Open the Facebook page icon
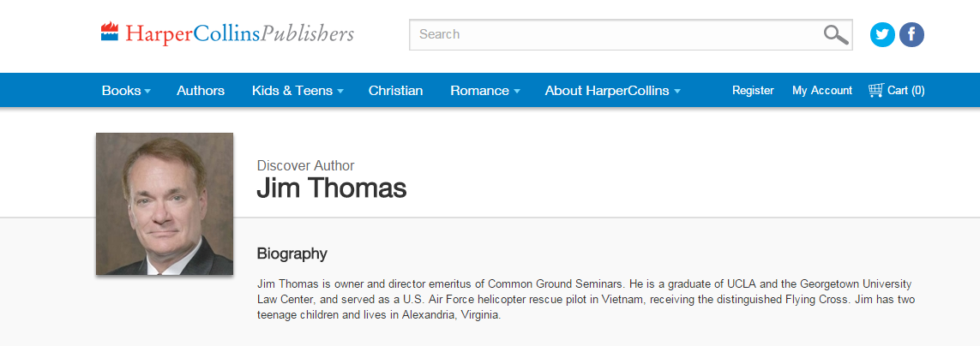Viewport: 980px width, 346px height. pyautogui.click(x=911, y=34)
